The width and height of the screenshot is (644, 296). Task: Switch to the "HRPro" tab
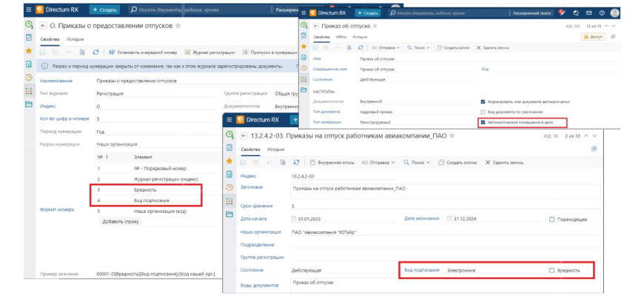341,36
